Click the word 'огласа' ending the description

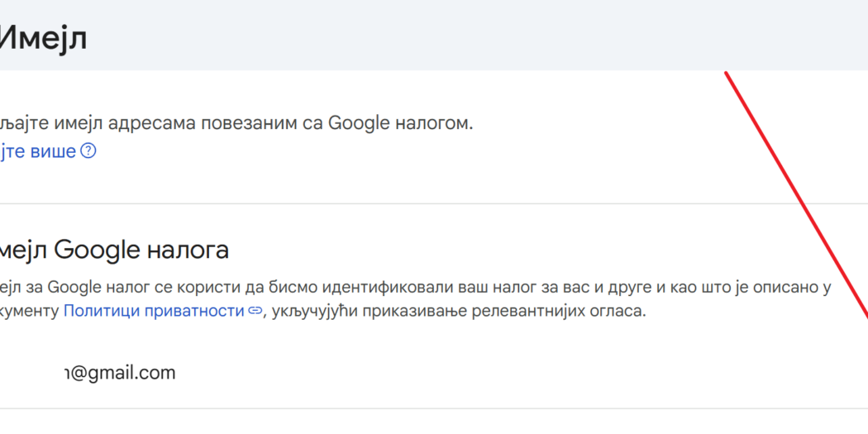pos(617,311)
